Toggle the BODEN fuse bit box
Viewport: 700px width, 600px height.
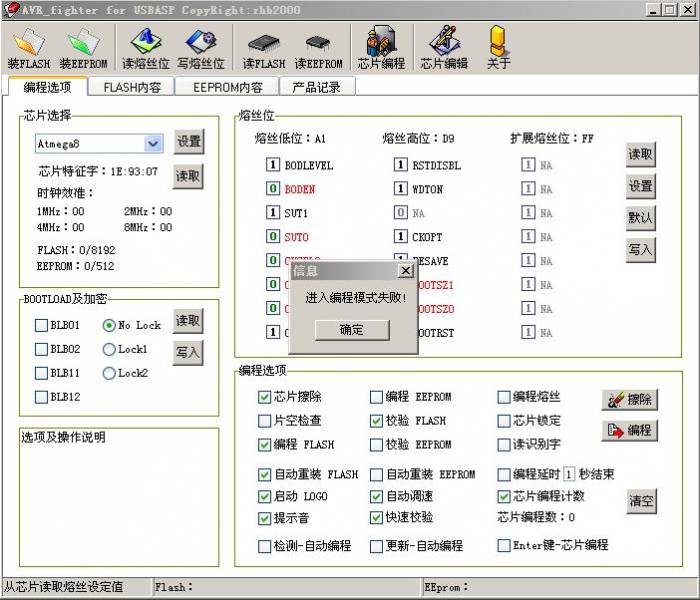point(273,188)
